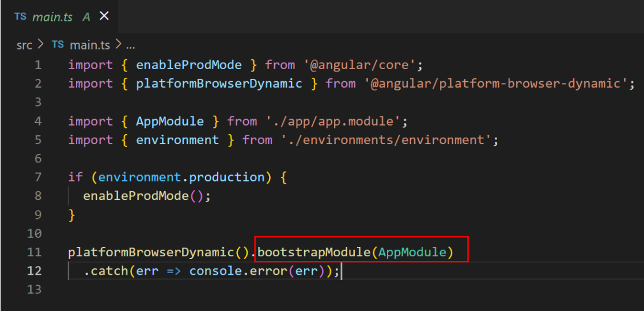Click the TypeScript icon on main.ts tab
This screenshot has width=644, height=311.
(x=21, y=17)
